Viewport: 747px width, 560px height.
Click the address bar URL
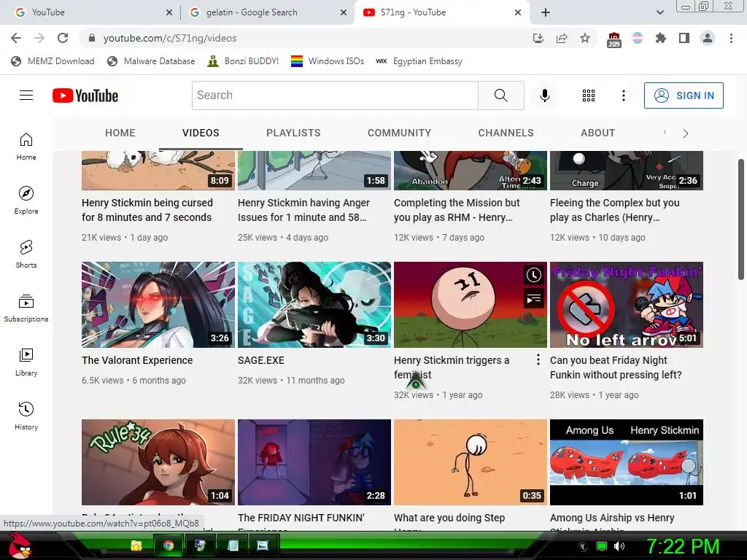click(x=170, y=38)
